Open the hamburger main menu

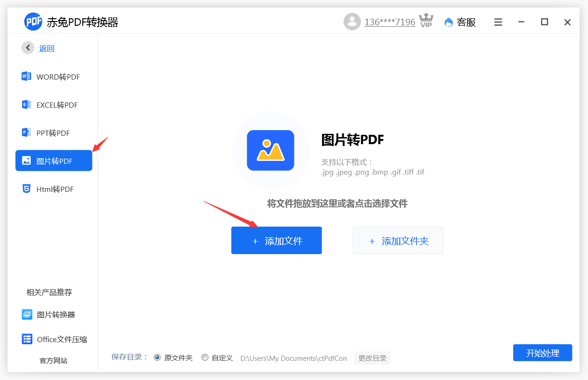click(x=498, y=22)
